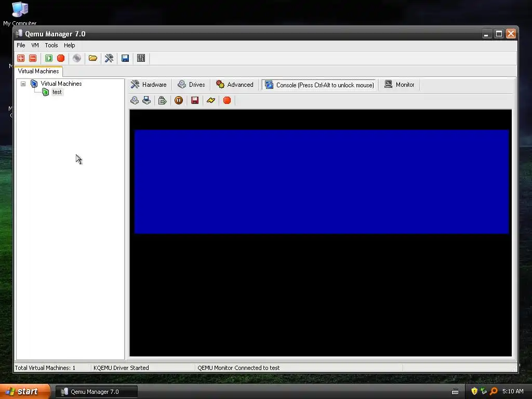Click the clipboard-arrow icon in console toolbar
The width and height of the screenshot is (532, 399).
click(x=163, y=100)
